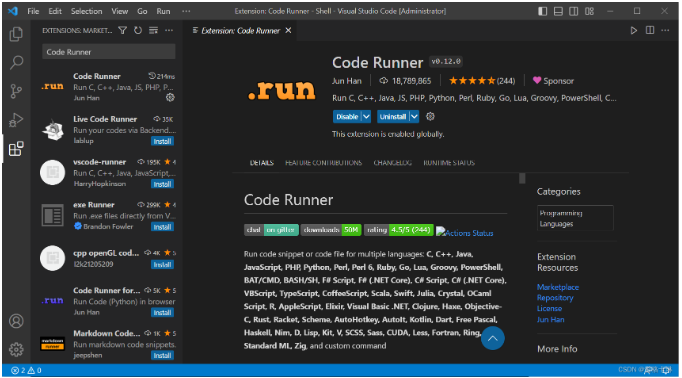
Task: Customize layout icon in title bar
Action: pos(589,11)
